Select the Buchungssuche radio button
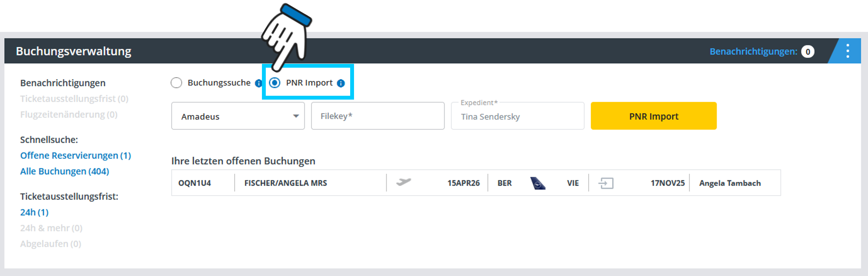This screenshot has width=868, height=276. (176, 83)
